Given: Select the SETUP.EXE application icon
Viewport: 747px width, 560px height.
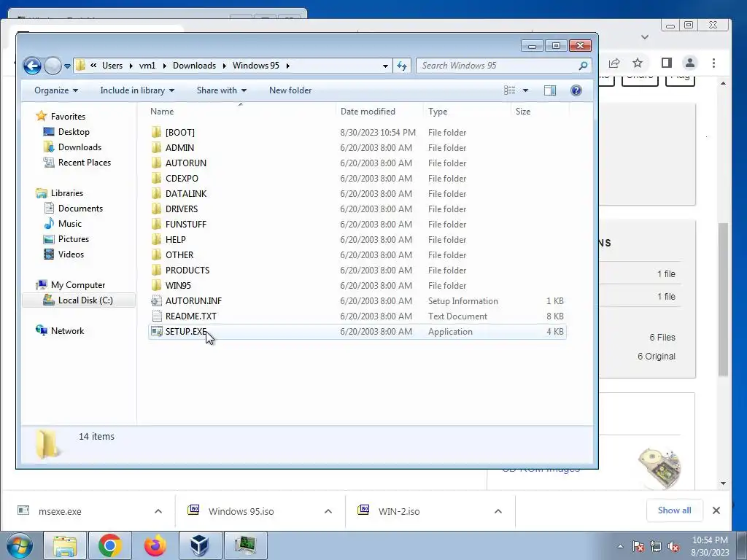Looking at the screenshot, I should pyautogui.click(x=156, y=332).
